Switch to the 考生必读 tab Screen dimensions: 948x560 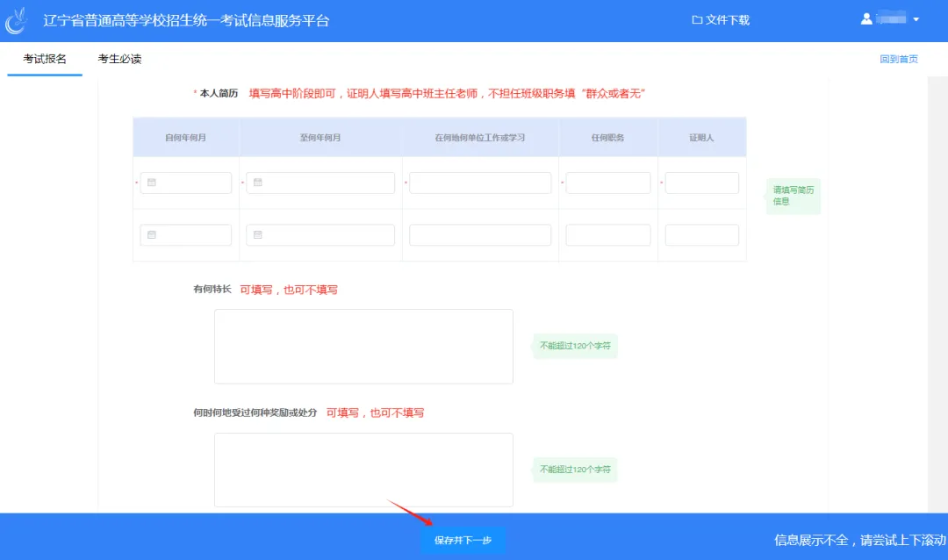pos(119,59)
